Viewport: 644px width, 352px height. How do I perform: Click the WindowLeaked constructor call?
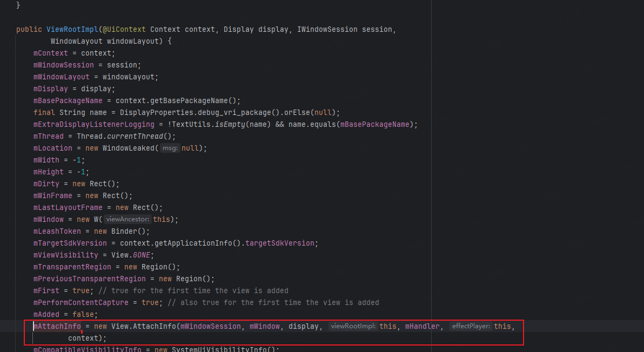(128, 148)
